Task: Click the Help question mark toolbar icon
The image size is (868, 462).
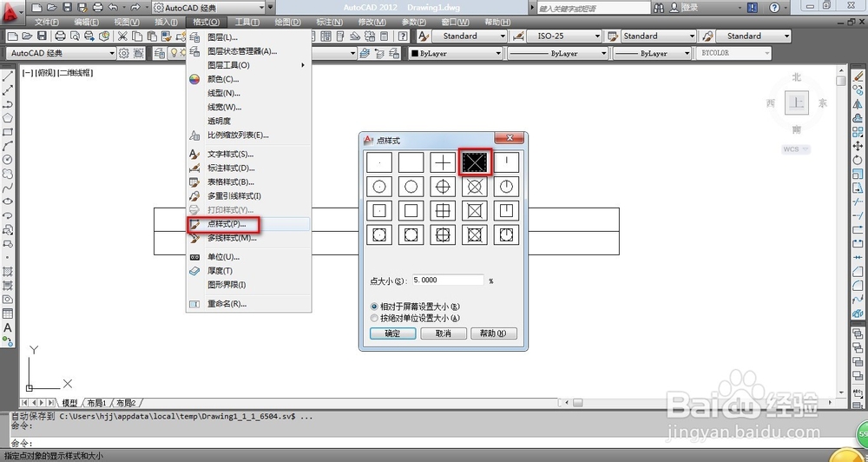Action: point(404,36)
